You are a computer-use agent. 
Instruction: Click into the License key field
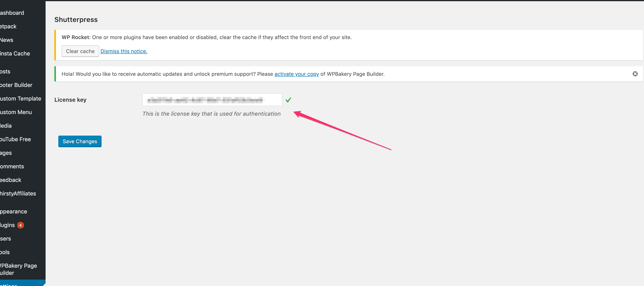(x=212, y=100)
